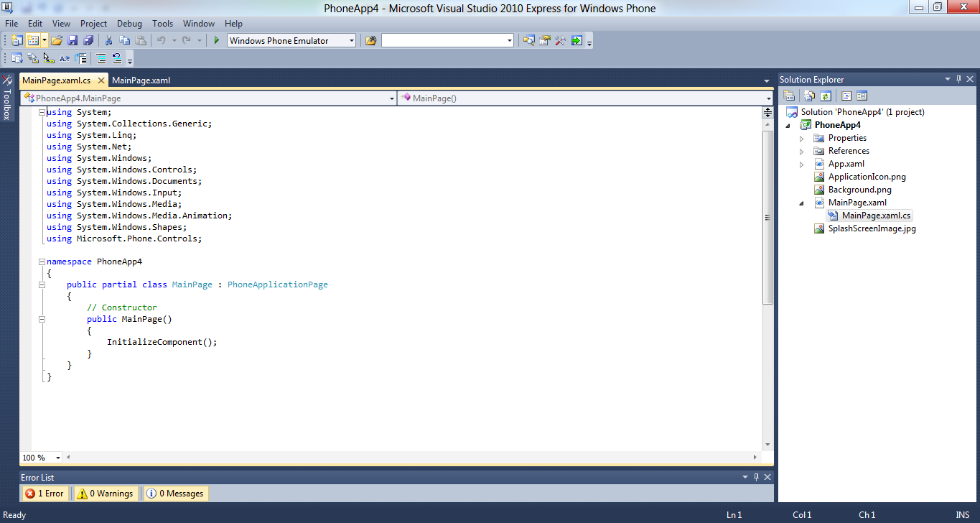The image size is (980, 523).
Task: Toggle the 1 Error filter in Error List
Action: pyautogui.click(x=45, y=494)
